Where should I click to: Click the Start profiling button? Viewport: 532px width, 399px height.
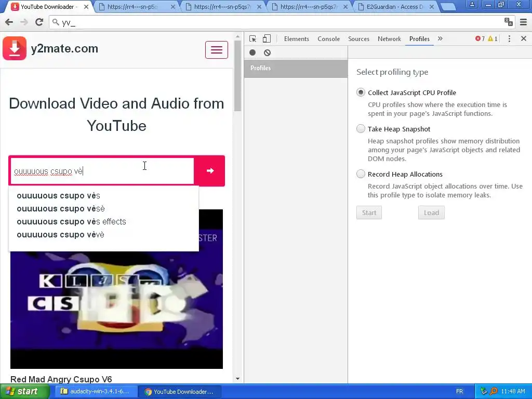369,212
